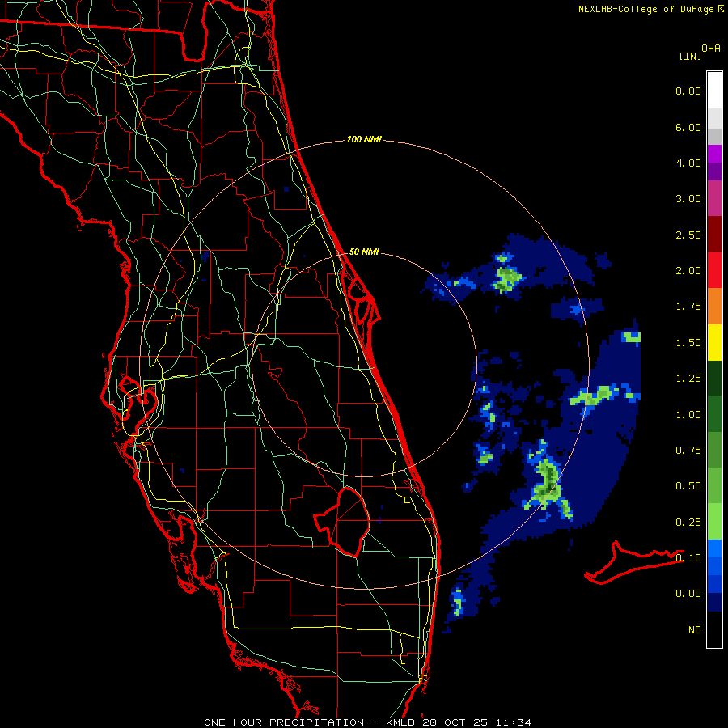Click the ND legend label

pos(695,630)
